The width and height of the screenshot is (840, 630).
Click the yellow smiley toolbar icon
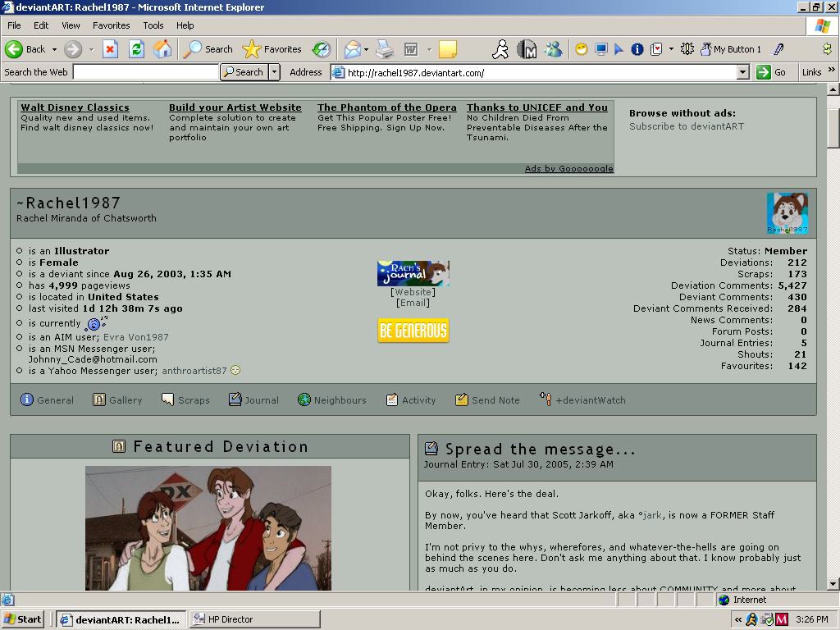[582, 49]
